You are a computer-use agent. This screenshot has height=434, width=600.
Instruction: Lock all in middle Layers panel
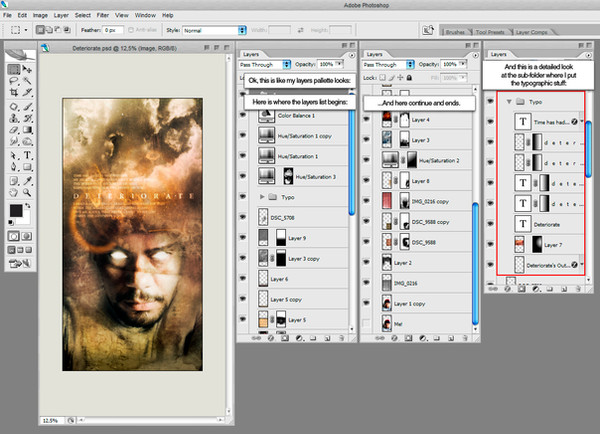409,78
